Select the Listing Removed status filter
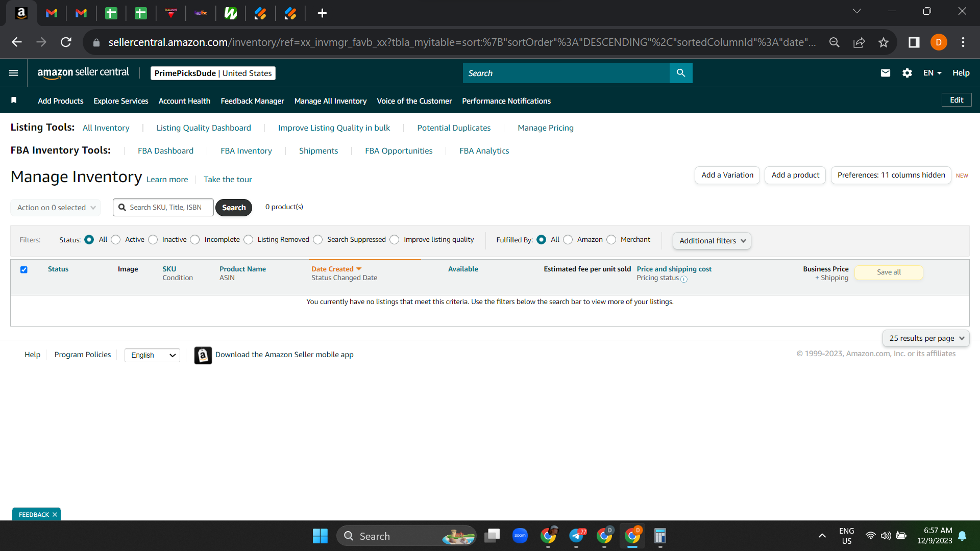The width and height of the screenshot is (980, 551). [249, 240]
